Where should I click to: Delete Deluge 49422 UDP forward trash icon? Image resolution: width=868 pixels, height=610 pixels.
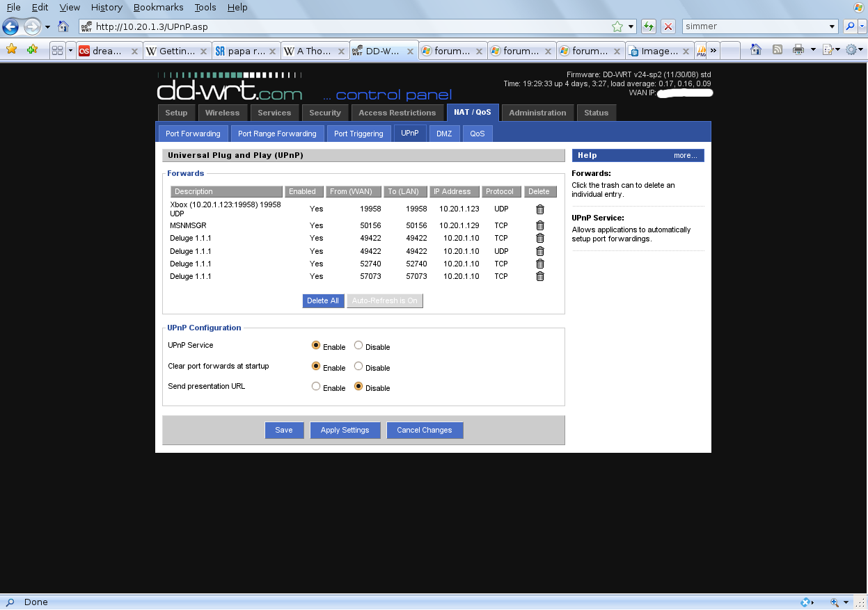[539, 251]
